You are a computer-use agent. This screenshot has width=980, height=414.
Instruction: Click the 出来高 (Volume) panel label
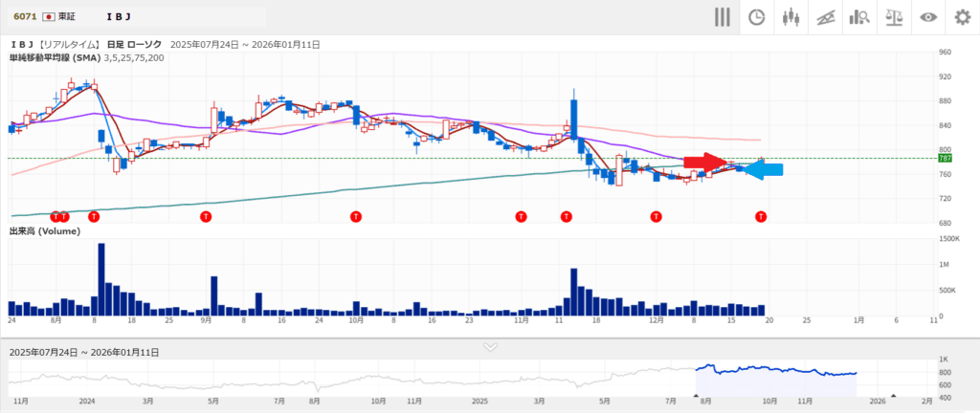pos(44,231)
